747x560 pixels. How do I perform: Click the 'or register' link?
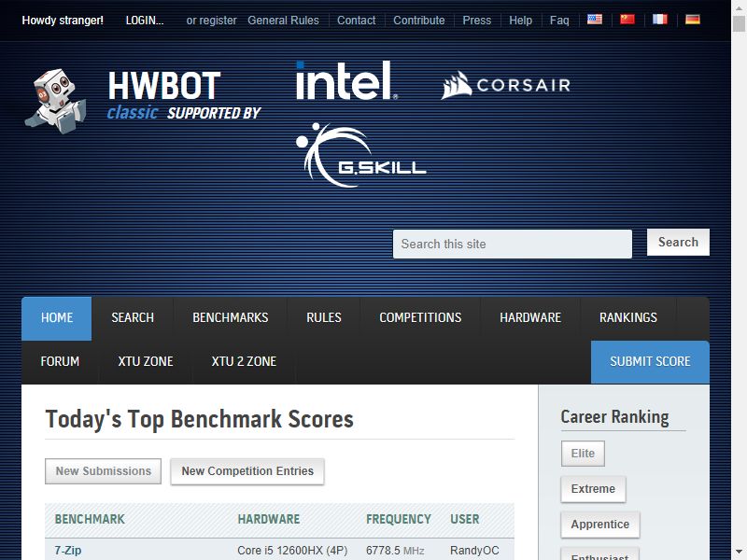212,21
